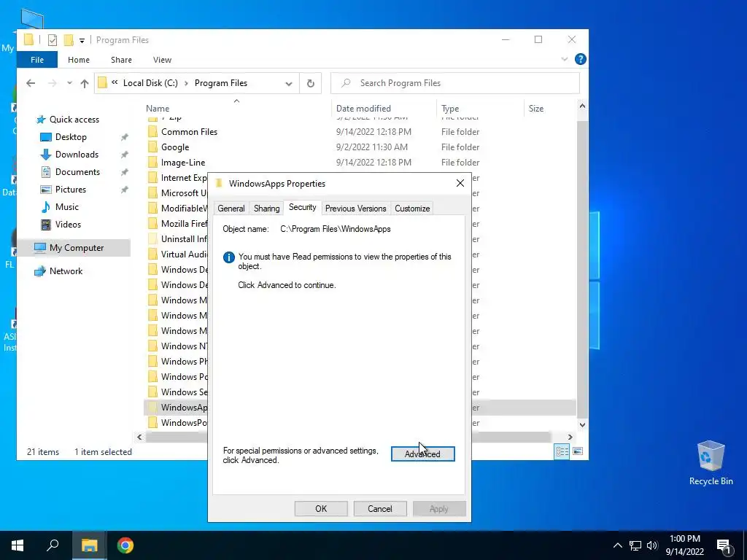
Task: Click the file list vertical scrollbar down arrow
Action: point(581,425)
